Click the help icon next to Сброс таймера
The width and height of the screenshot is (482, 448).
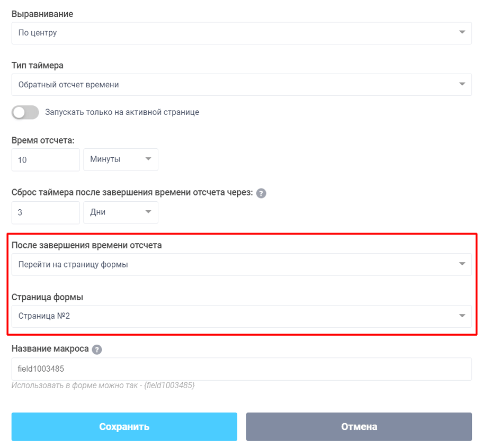[x=261, y=193]
